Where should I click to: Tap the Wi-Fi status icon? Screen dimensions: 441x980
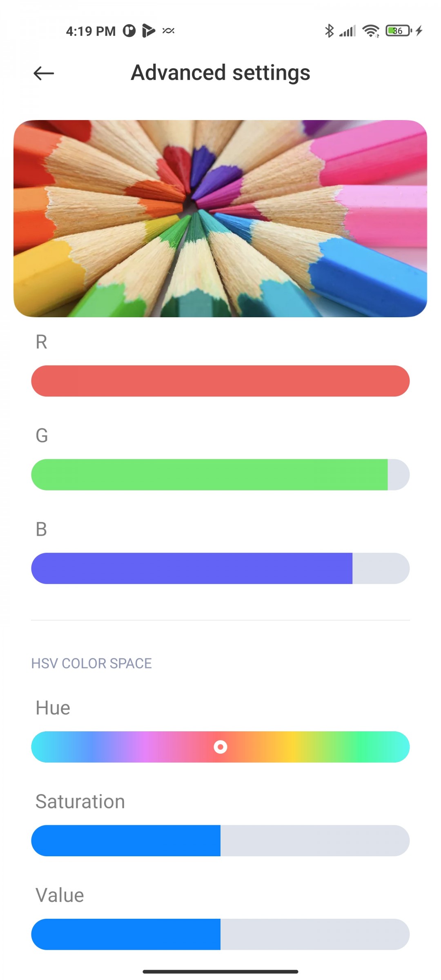(x=371, y=31)
